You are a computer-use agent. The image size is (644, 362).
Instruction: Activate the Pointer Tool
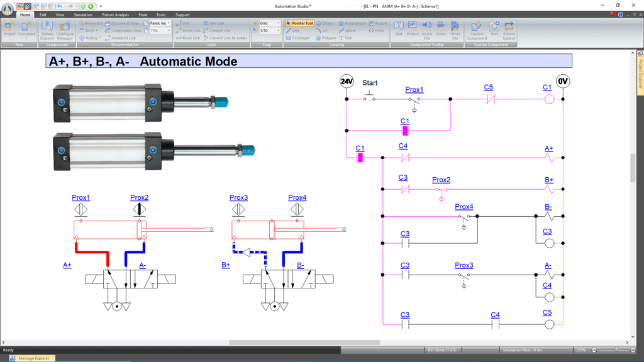pos(299,23)
